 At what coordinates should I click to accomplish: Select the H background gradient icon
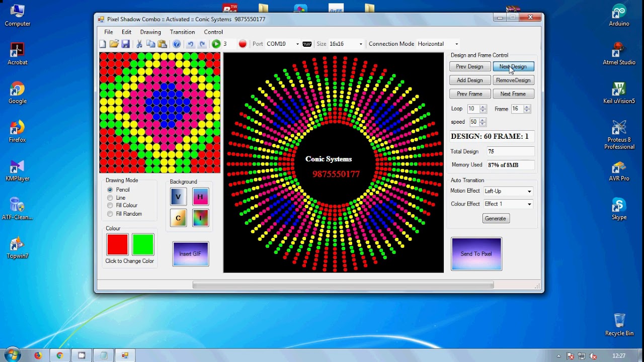tap(200, 197)
